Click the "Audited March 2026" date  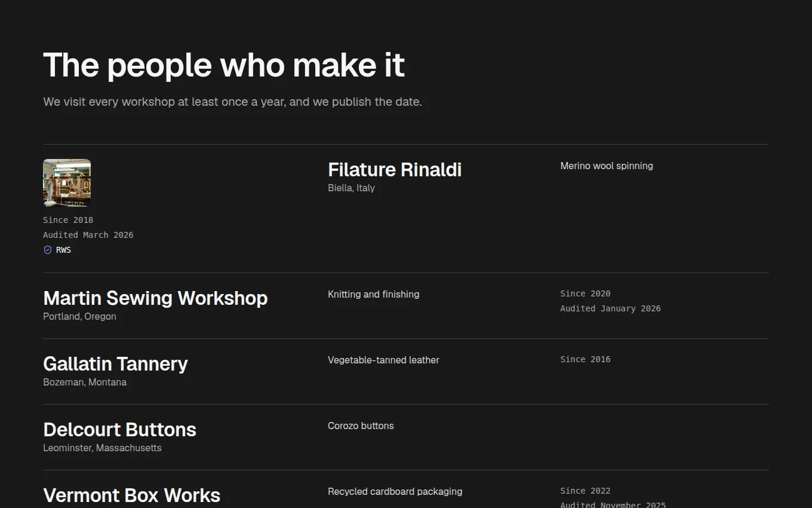[88, 235]
